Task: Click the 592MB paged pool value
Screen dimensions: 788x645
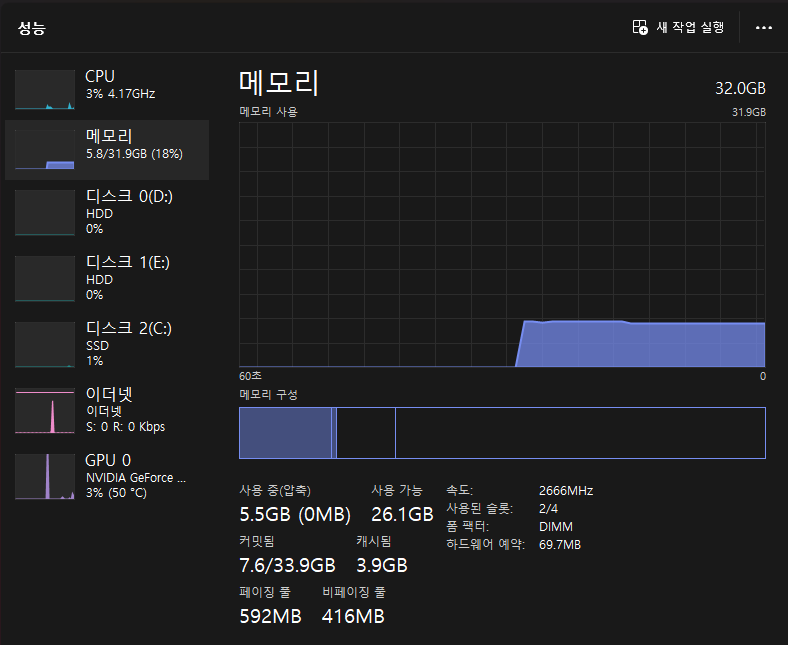Action: pos(270,616)
